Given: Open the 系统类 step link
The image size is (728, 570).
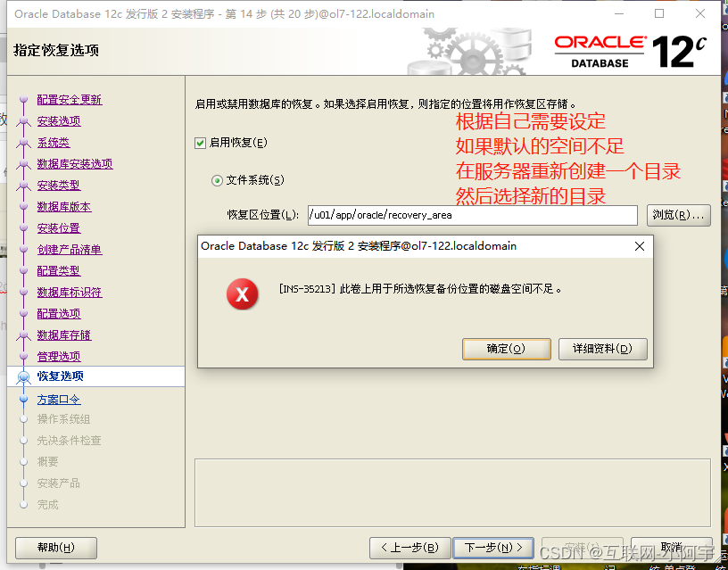Looking at the screenshot, I should click(54, 142).
